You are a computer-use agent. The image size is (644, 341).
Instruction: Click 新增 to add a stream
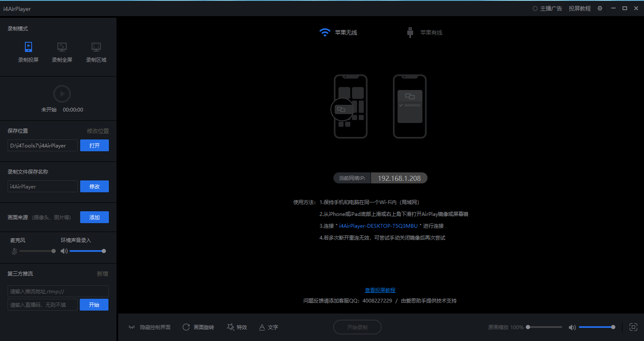[x=103, y=274]
